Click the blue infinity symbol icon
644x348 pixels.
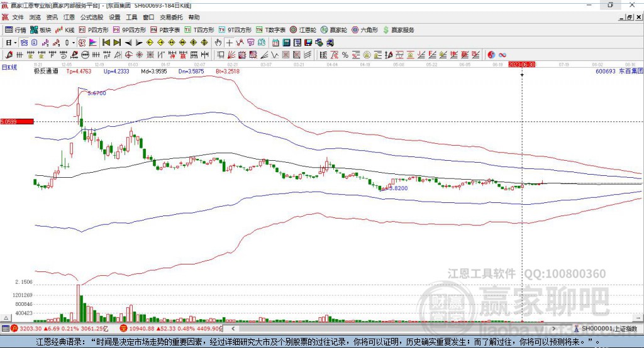pyautogui.click(x=502, y=55)
